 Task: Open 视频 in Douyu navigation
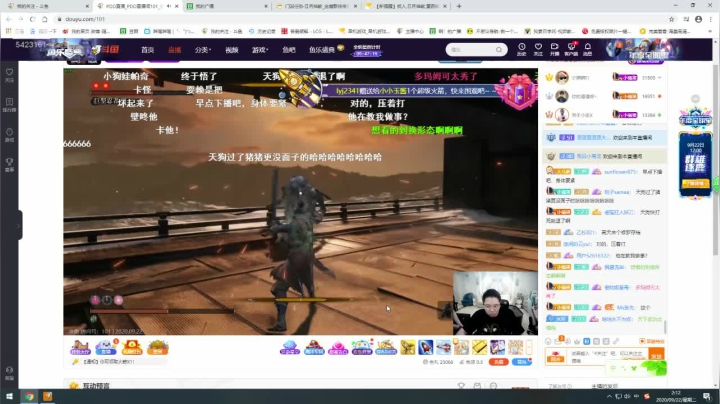pyautogui.click(x=231, y=50)
